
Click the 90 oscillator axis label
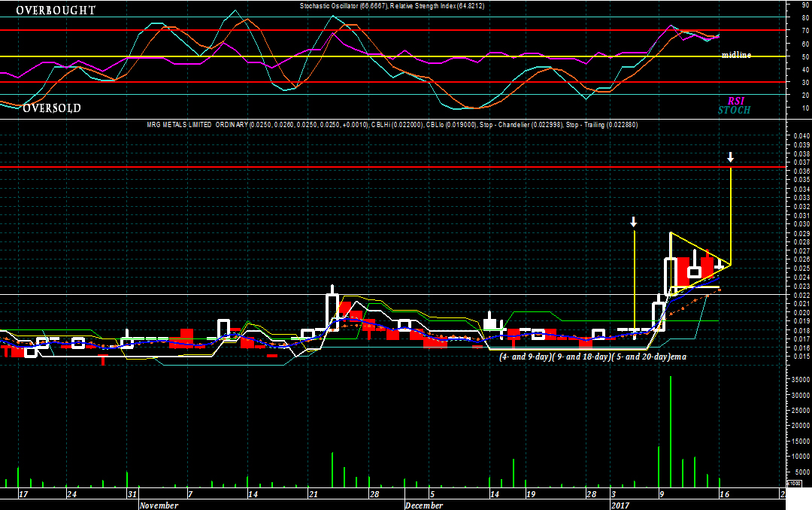[805, 5]
